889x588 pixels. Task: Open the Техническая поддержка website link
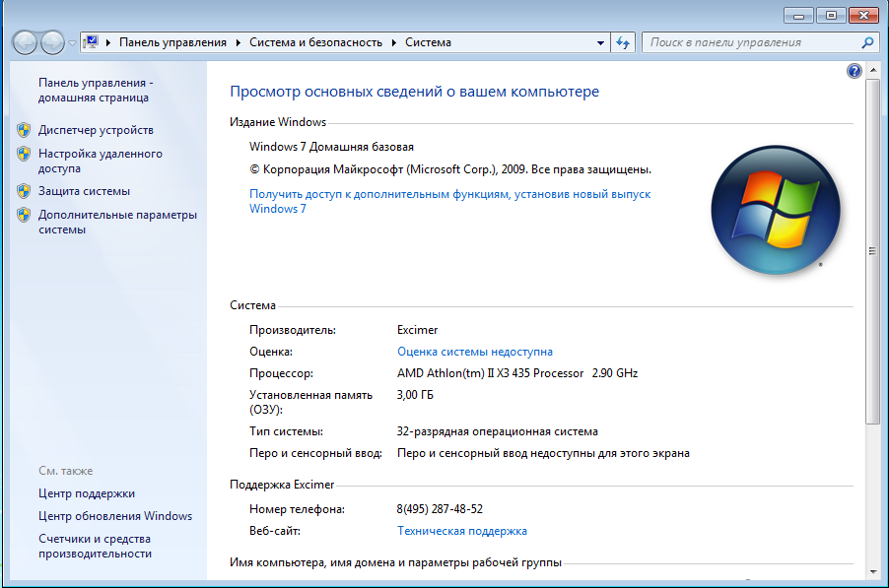click(x=461, y=531)
